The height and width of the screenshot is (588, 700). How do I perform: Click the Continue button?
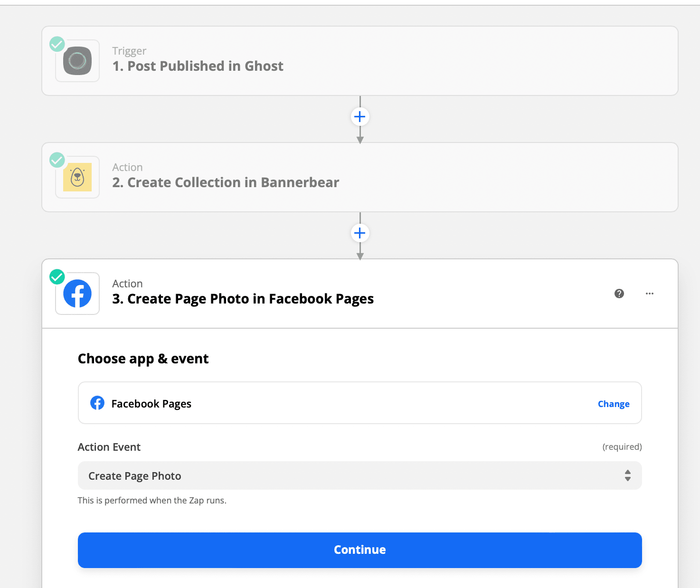(360, 550)
